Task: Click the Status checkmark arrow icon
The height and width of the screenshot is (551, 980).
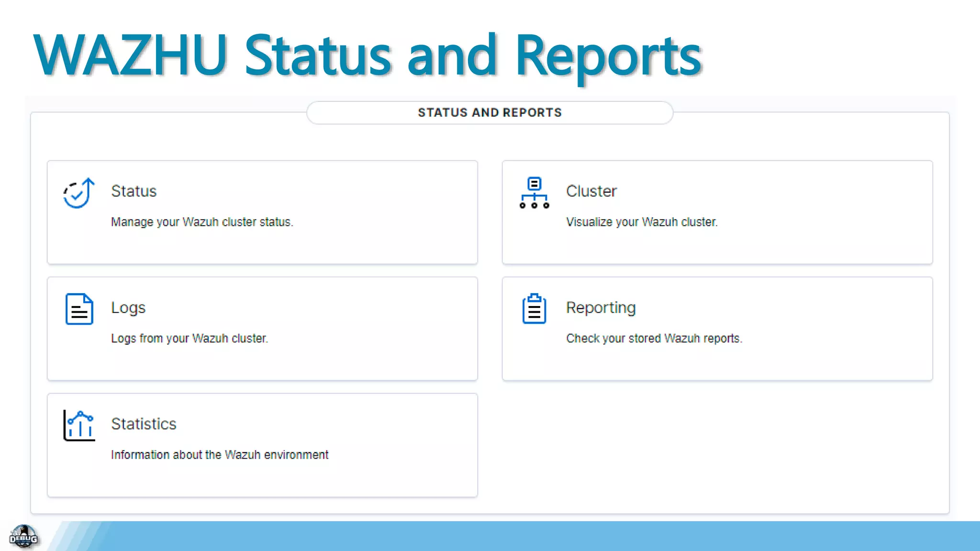Action: (x=79, y=193)
